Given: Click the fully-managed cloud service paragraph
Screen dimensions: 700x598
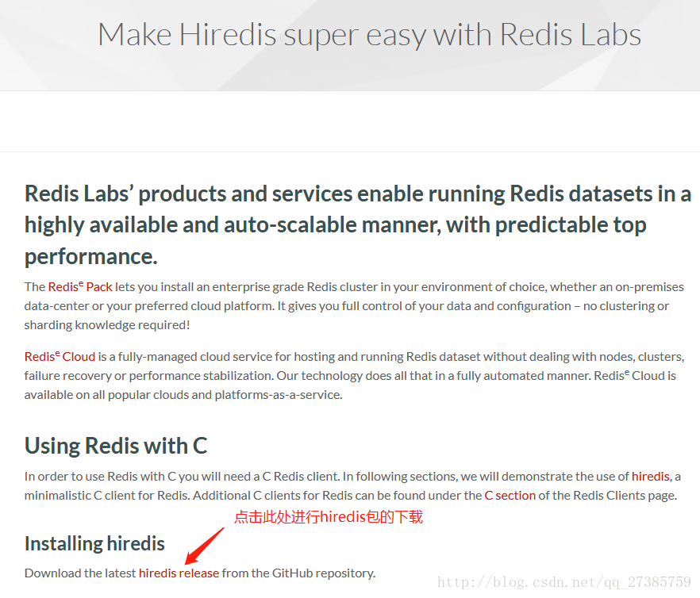Looking at the screenshot, I should [x=355, y=376].
